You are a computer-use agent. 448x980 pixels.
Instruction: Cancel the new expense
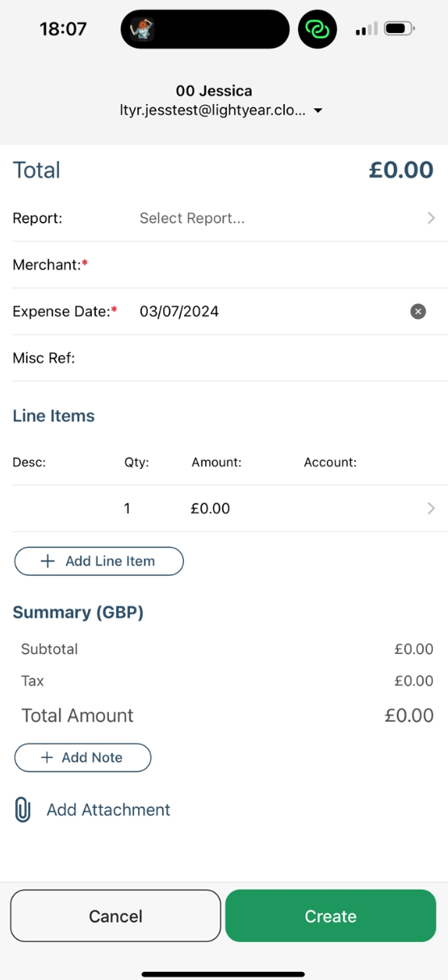[x=115, y=915]
